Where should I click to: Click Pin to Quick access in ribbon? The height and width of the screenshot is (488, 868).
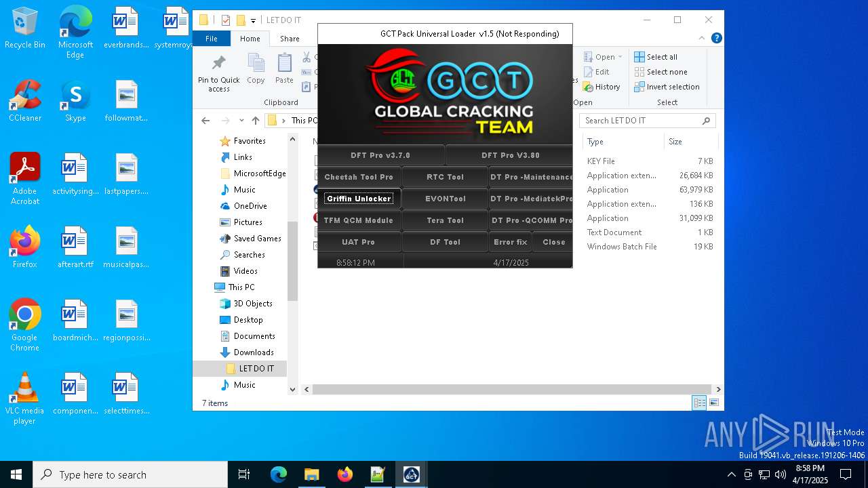pos(218,73)
